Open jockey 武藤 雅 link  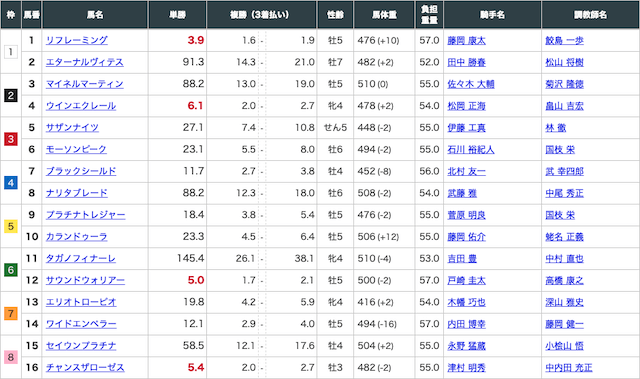[462, 193]
